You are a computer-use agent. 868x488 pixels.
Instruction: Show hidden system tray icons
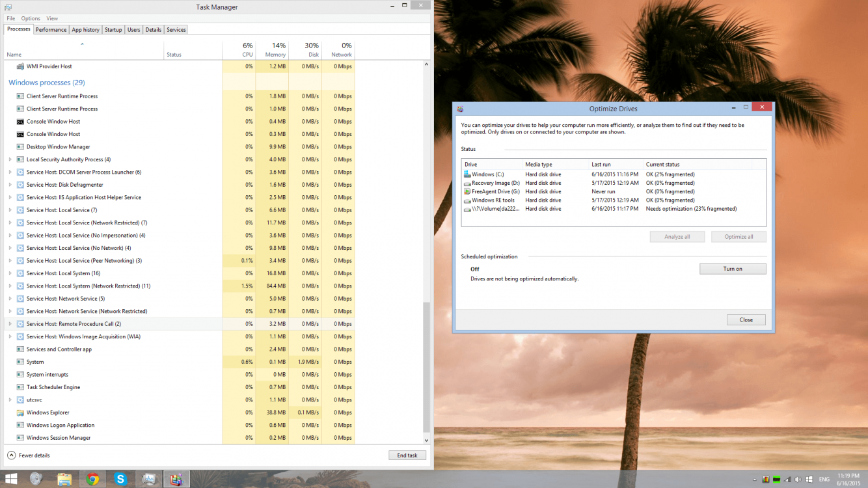[x=755, y=480]
